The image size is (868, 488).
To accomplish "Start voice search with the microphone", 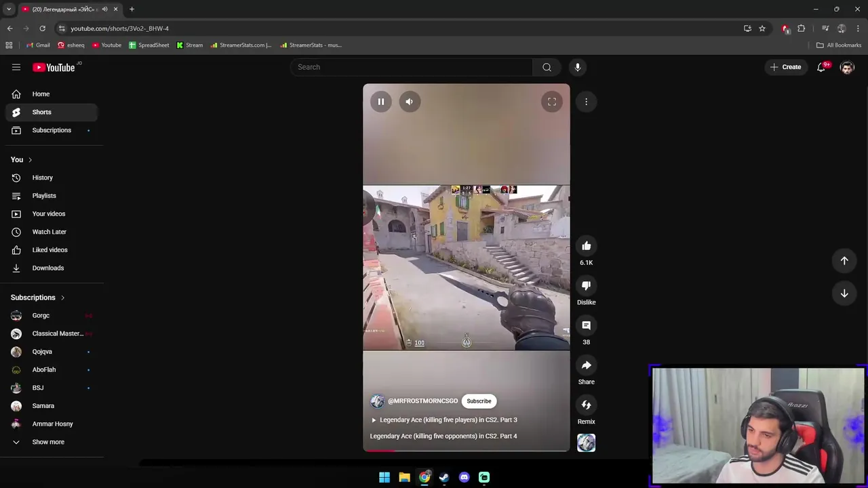I will tap(578, 67).
